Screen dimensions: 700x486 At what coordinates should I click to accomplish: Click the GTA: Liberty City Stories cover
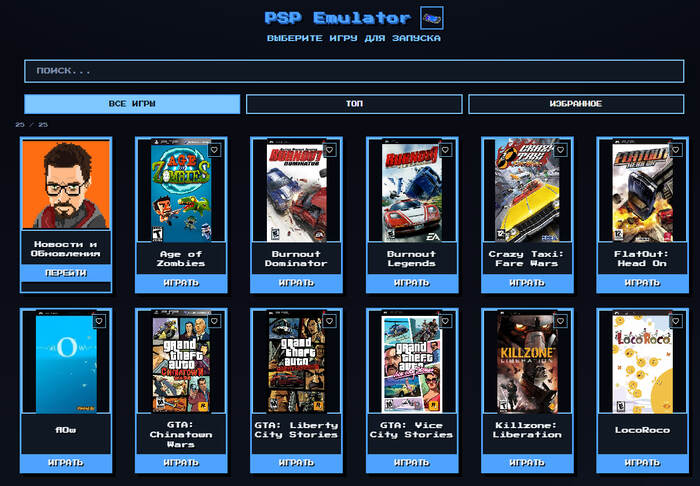pyautogui.click(x=296, y=361)
